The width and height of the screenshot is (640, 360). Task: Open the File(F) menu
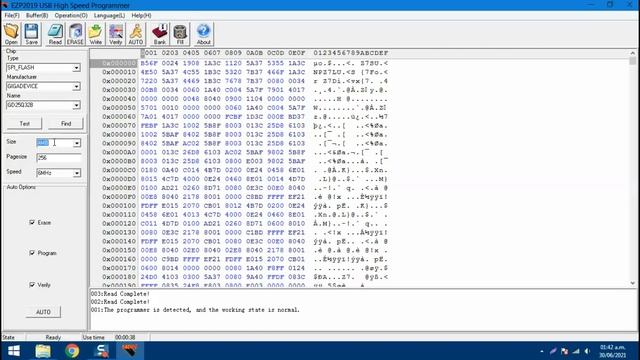12,16
